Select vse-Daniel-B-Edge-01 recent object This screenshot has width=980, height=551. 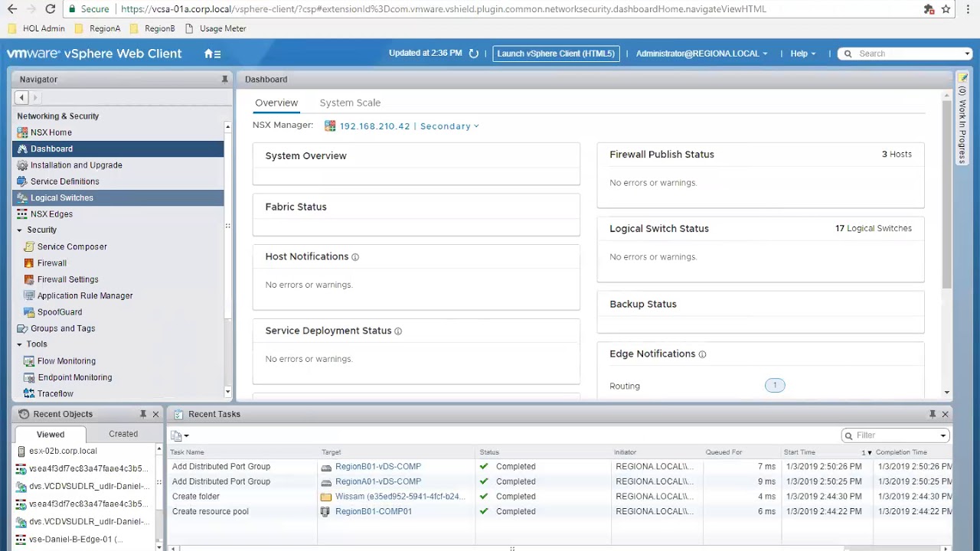(x=69, y=540)
